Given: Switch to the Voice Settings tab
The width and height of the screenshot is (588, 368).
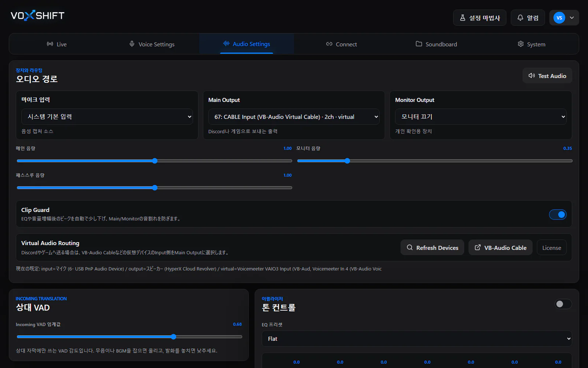Looking at the screenshot, I should click(152, 44).
